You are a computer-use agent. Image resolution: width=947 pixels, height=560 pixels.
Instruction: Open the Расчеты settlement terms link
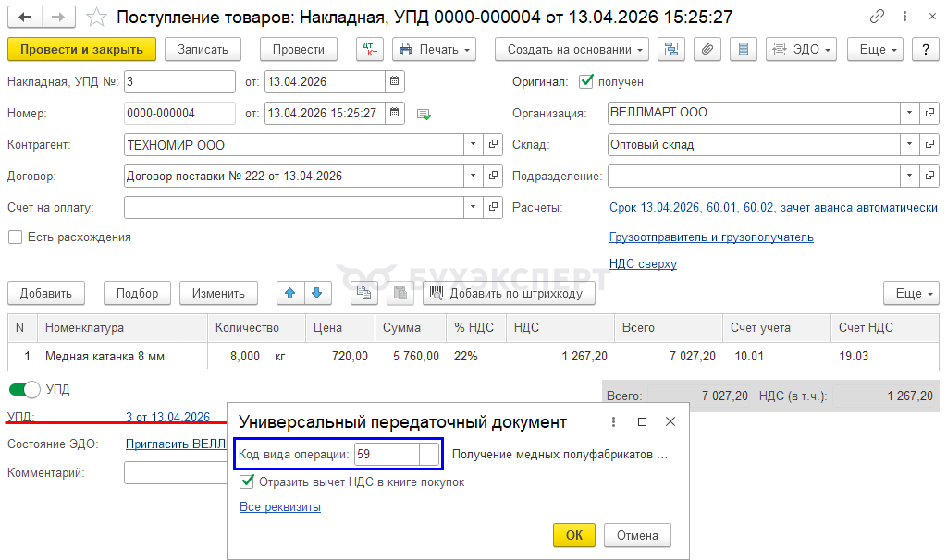(773, 208)
